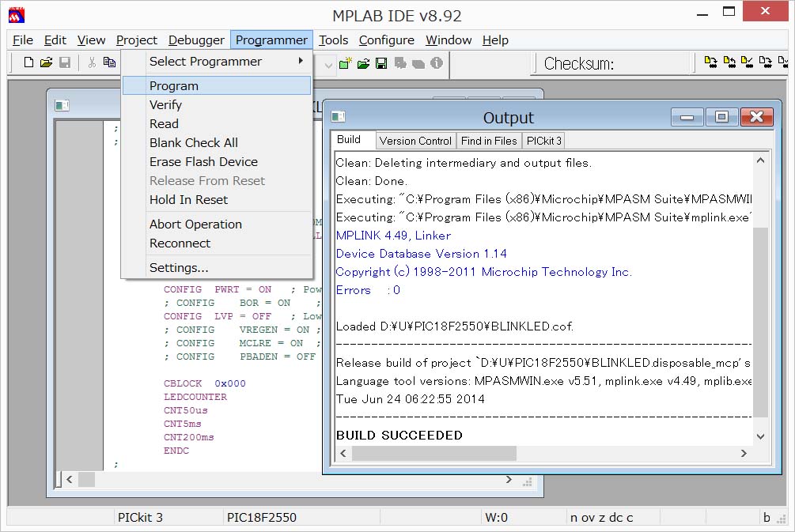Click Output vertical scrollbar down arrow

tap(760, 436)
